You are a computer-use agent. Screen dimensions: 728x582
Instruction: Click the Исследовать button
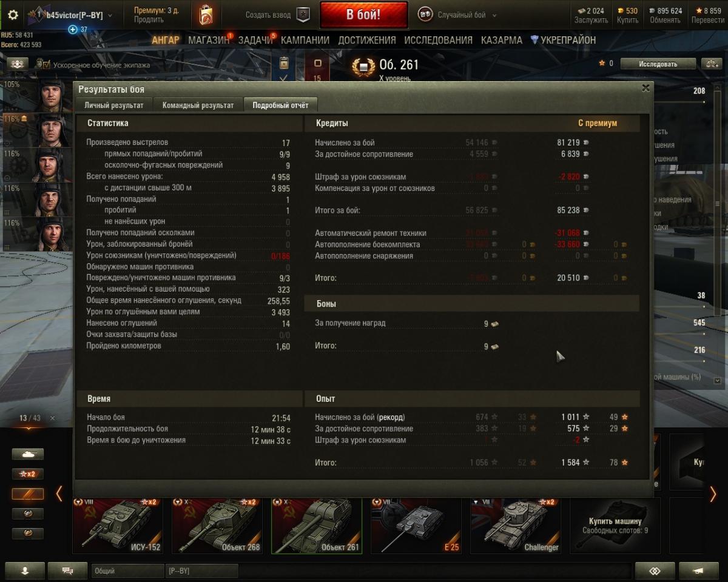point(658,64)
